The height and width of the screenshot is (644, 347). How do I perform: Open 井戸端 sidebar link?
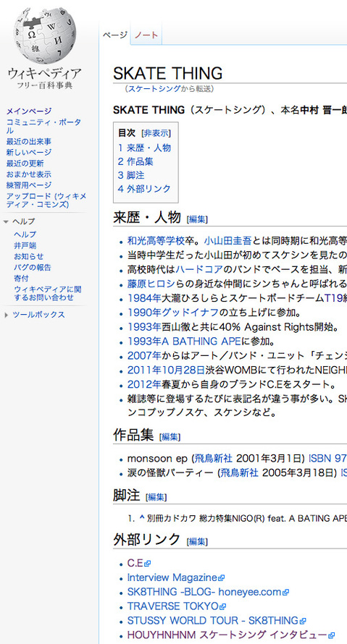tap(25, 245)
